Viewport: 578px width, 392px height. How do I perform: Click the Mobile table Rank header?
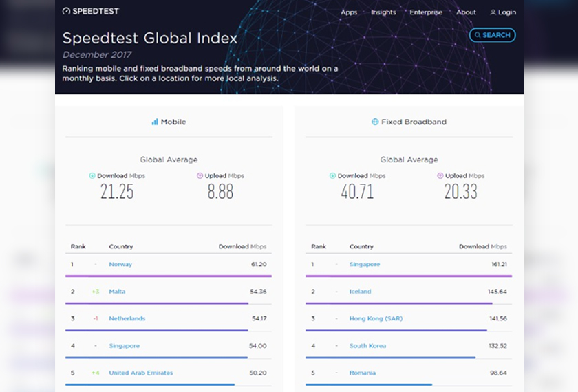tap(78, 246)
